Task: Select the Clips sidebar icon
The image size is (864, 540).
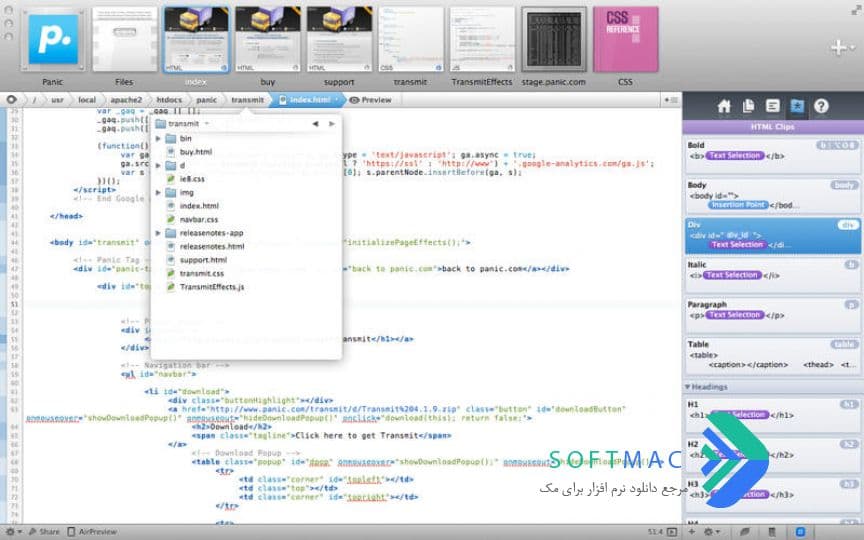Action: (797, 106)
